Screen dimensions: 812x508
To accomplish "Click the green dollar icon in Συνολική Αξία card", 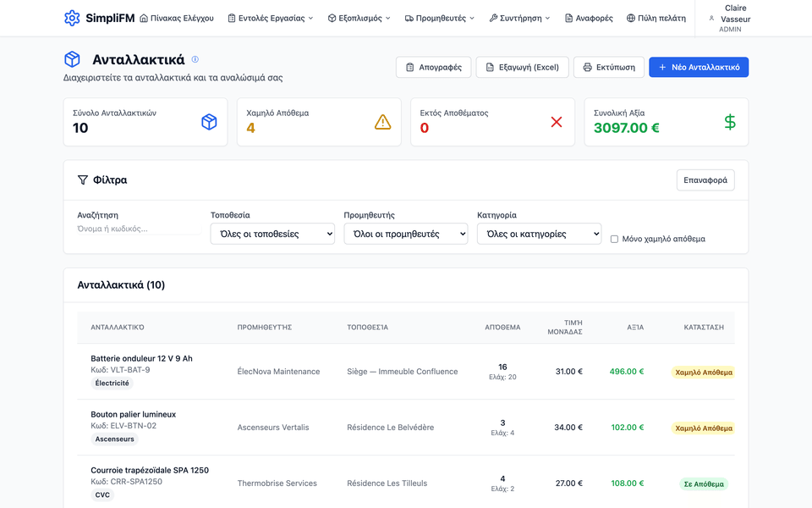I will point(730,122).
